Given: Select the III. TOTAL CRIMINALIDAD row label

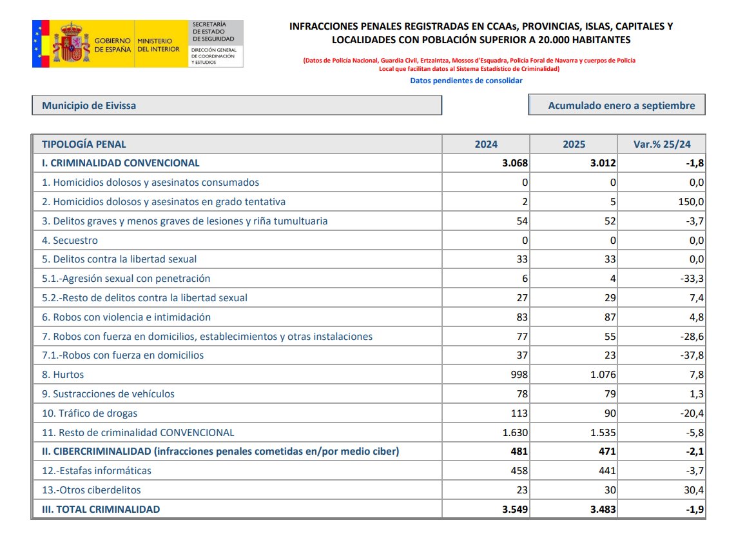Looking at the screenshot, I should click(x=101, y=510).
